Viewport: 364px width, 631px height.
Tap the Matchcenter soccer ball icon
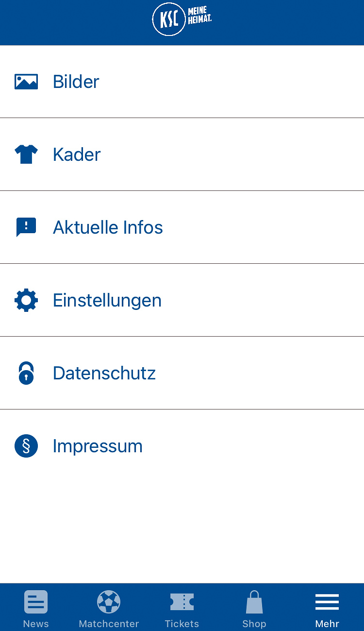click(x=109, y=602)
